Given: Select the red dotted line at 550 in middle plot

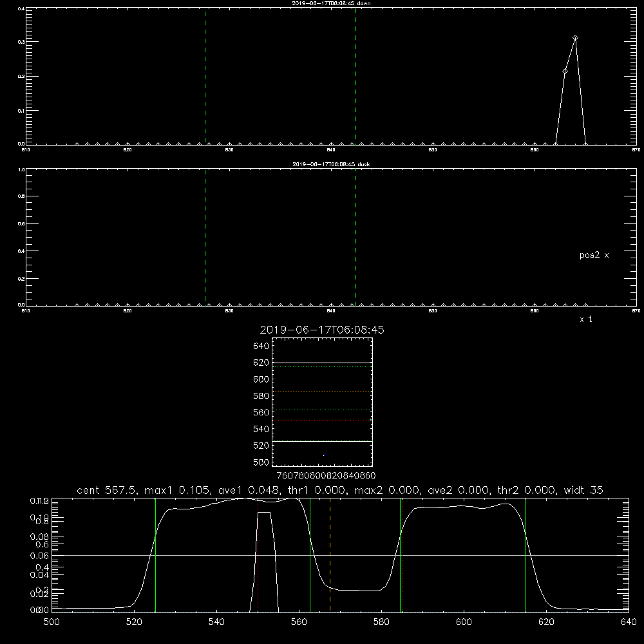Looking at the screenshot, I should coord(322,420).
